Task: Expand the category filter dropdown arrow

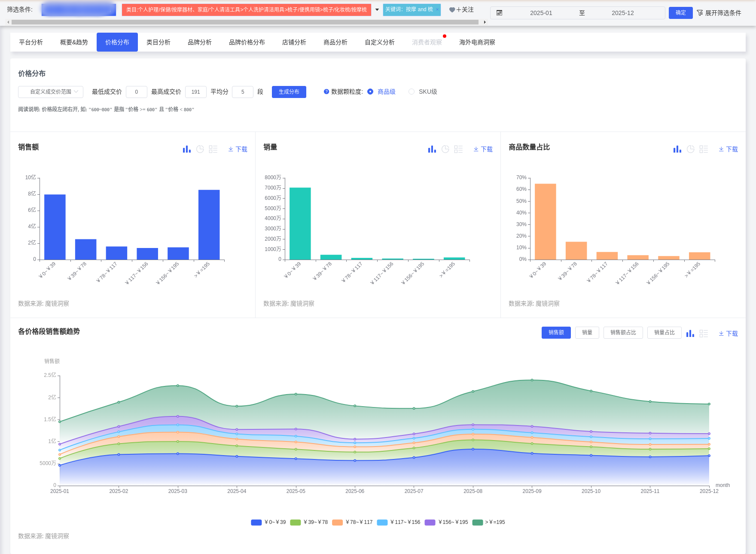Action: point(377,10)
